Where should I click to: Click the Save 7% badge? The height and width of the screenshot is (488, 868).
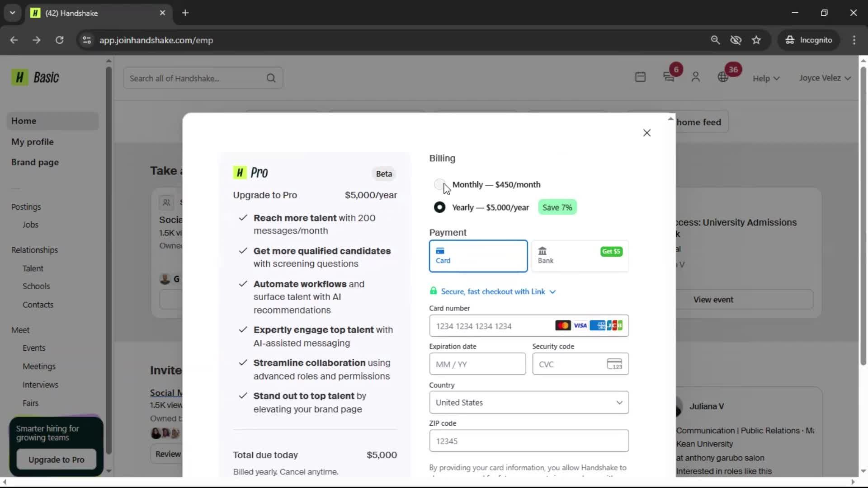[x=557, y=207]
